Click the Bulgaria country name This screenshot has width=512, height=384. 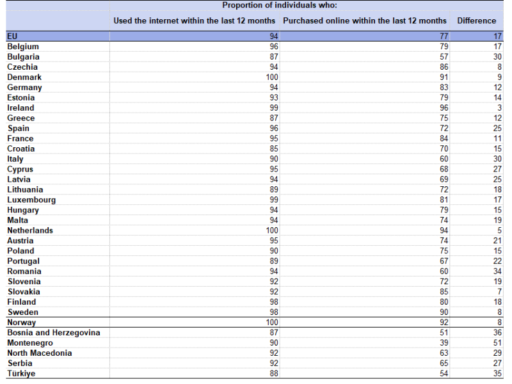point(23,57)
